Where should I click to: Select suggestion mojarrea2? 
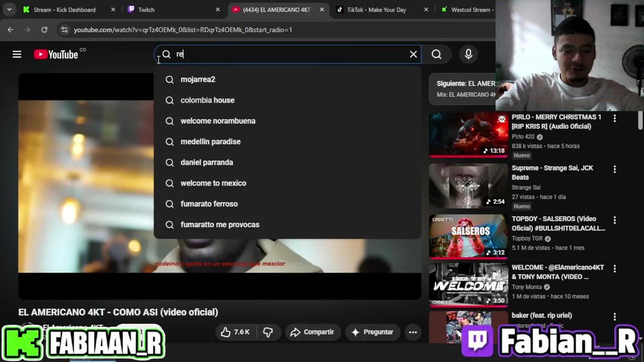287,79
